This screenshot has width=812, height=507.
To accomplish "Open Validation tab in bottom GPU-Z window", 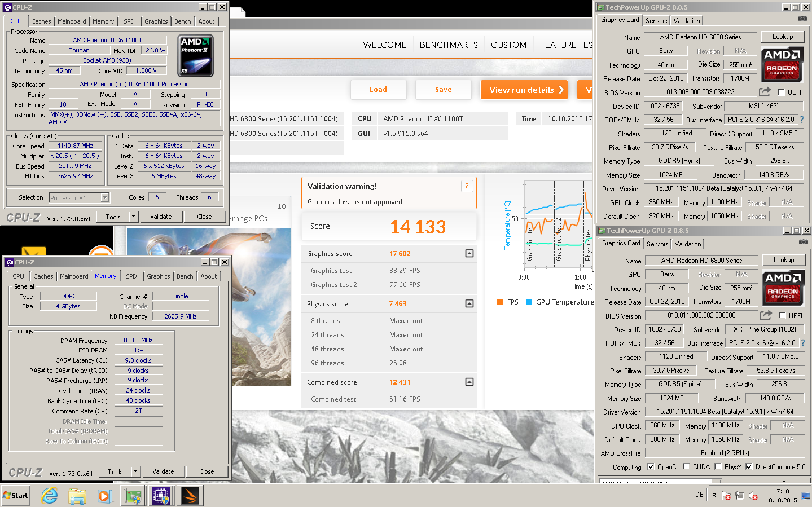I will [x=688, y=244].
